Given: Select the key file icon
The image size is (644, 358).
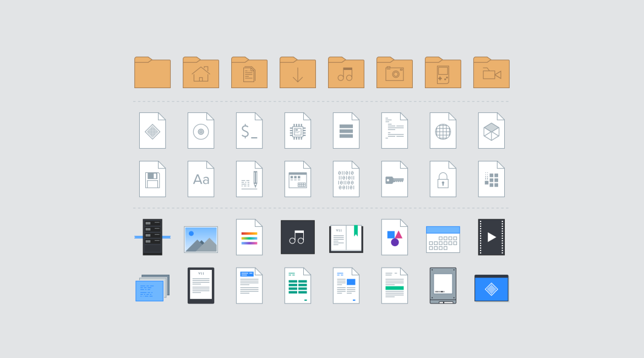Looking at the screenshot, I should 394,180.
